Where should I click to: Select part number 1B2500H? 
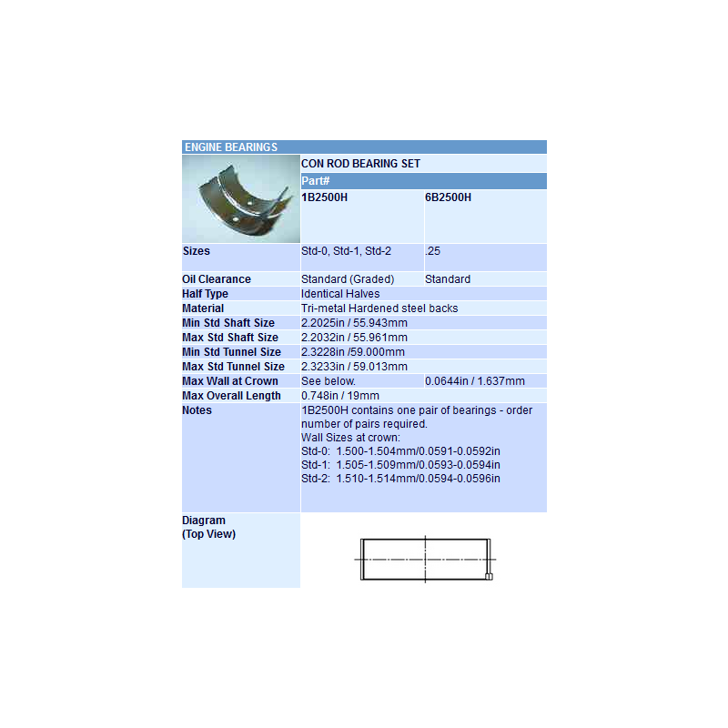pyautogui.click(x=324, y=197)
